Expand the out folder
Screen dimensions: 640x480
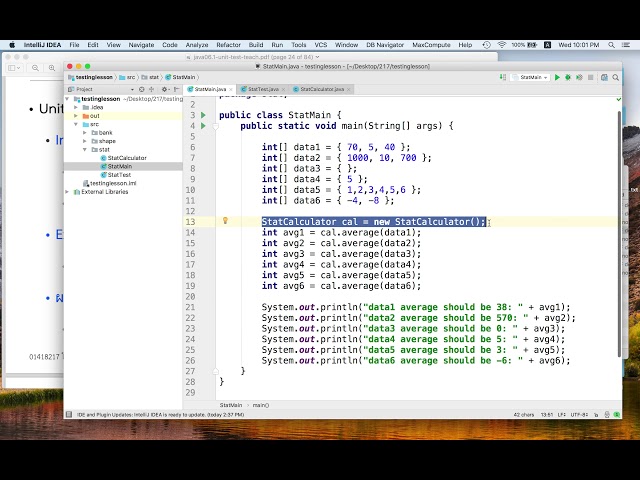76,116
